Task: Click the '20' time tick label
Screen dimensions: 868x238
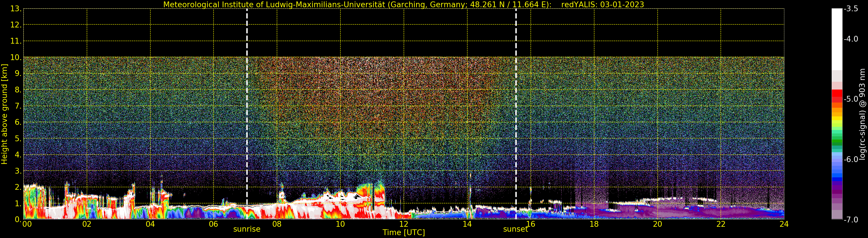Action: pos(657,224)
